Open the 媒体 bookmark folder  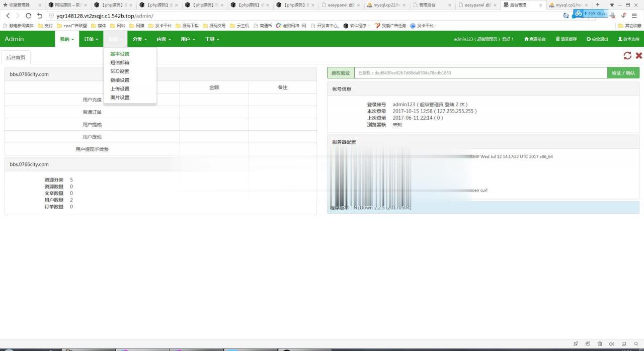99,26
